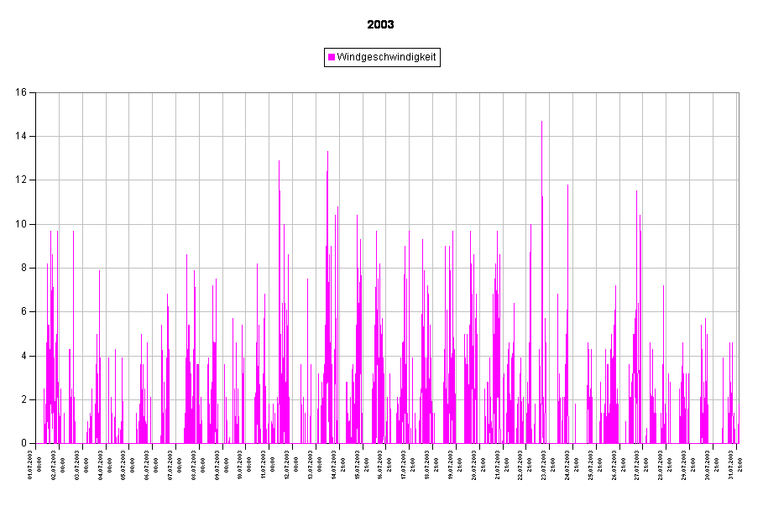Click the top-left corner of the plot area
Viewport: 763px width, 532px height.
[x=36, y=93]
